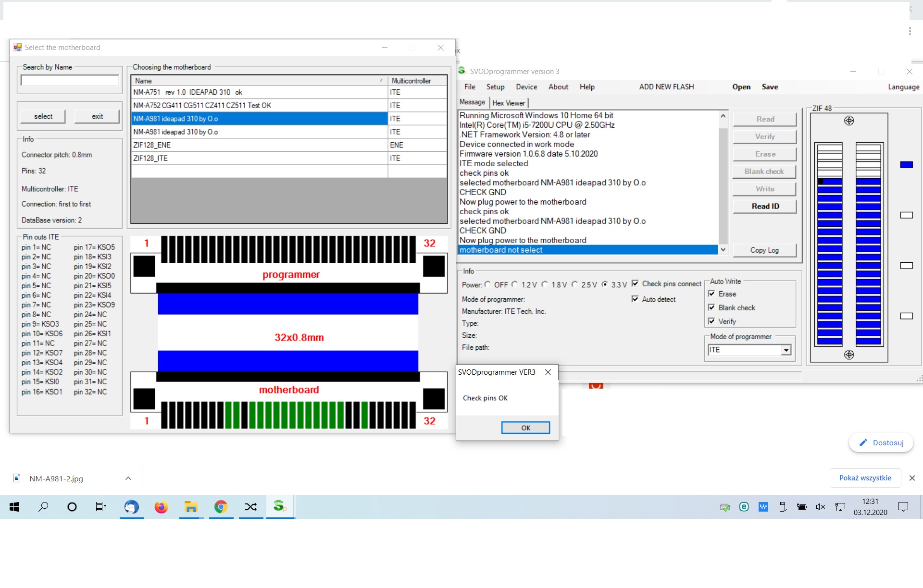Open the crossed-arrows app on taskbar
This screenshot has width=923, height=588.
[250, 507]
